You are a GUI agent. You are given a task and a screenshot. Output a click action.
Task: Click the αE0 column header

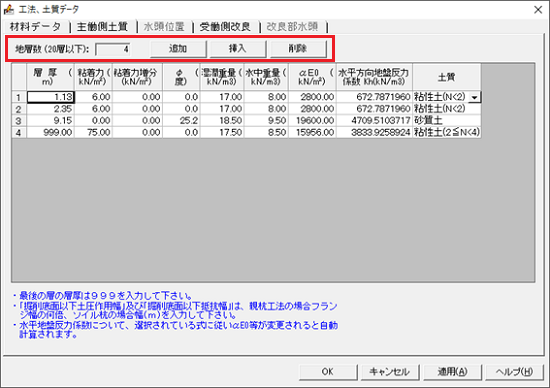(312, 77)
